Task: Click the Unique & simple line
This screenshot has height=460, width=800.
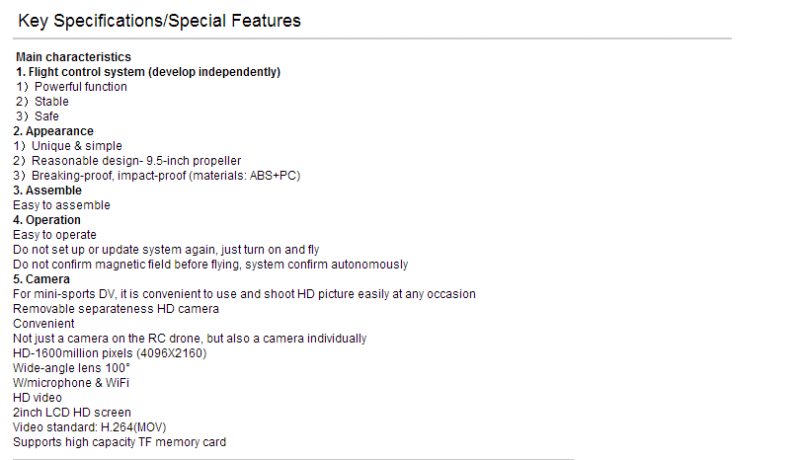Action: (68, 146)
